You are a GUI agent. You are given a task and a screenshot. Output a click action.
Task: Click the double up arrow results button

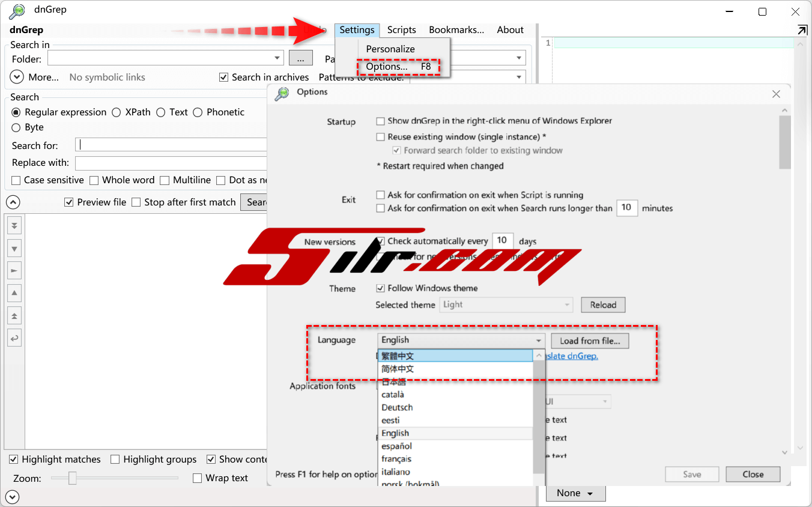15,315
